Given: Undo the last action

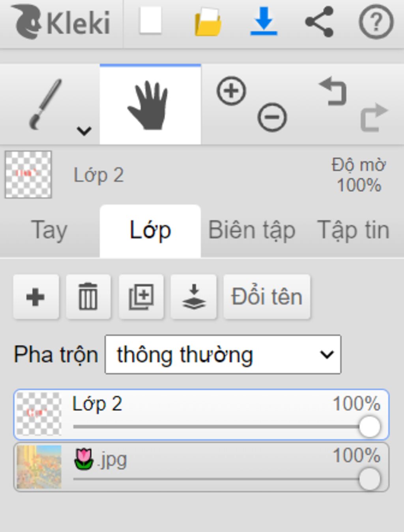Looking at the screenshot, I should tap(333, 91).
